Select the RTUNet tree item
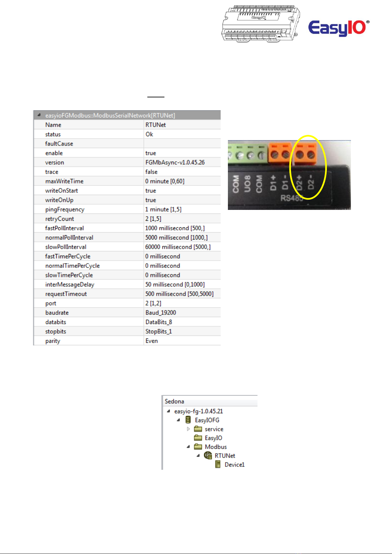The width and height of the screenshot is (392, 554). (x=225, y=456)
